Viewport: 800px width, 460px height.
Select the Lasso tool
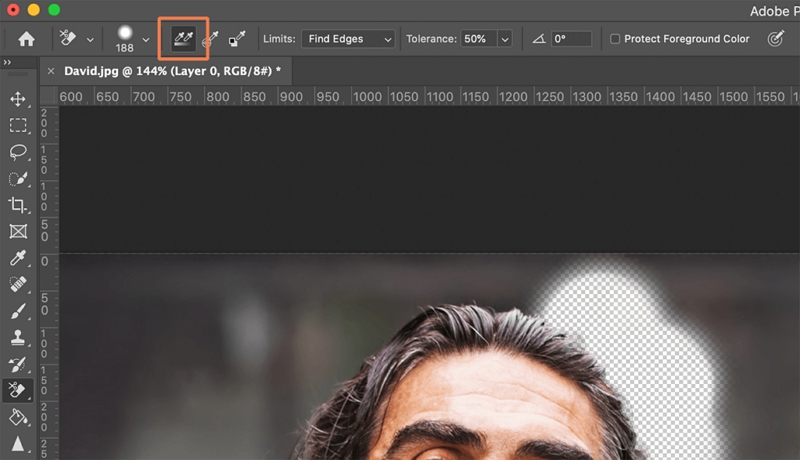coord(17,152)
